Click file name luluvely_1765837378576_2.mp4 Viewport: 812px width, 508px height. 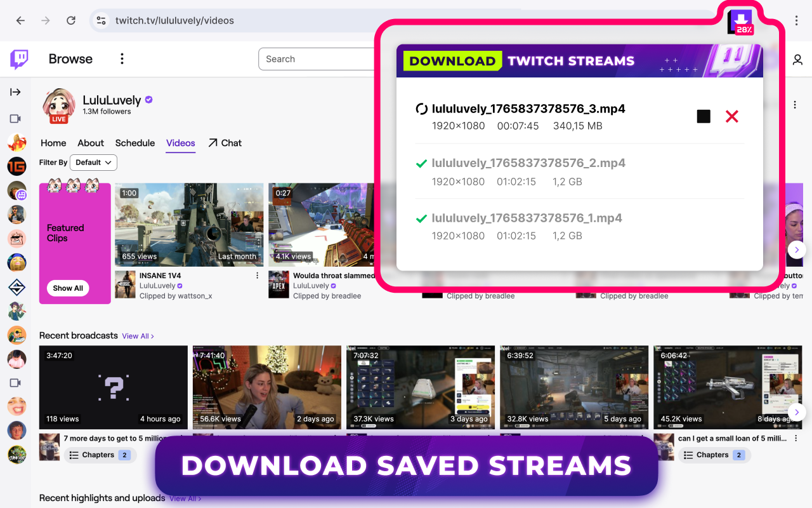pos(528,163)
